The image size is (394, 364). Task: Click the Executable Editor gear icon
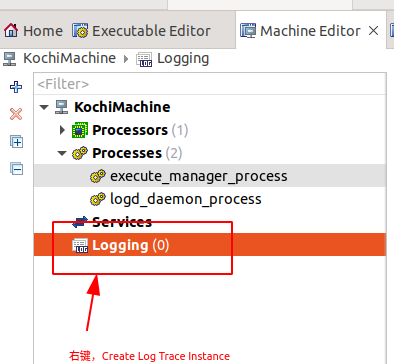click(x=80, y=31)
